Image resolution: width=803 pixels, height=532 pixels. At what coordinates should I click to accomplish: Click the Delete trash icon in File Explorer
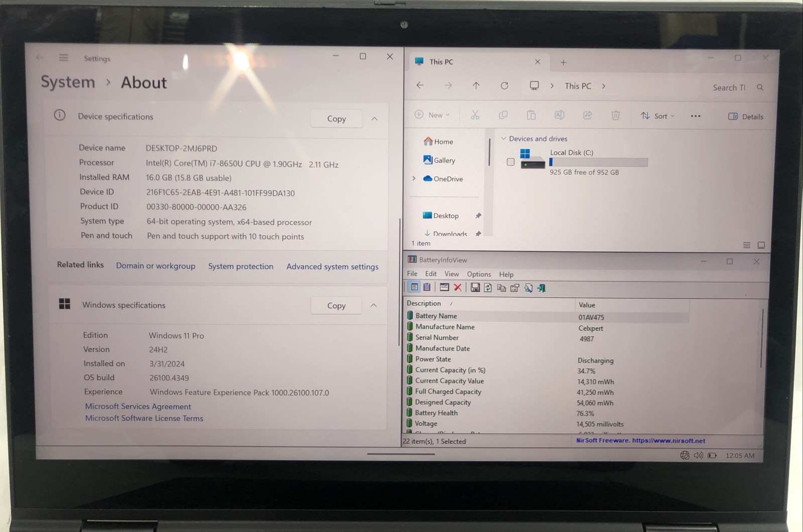(x=615, y=115)
